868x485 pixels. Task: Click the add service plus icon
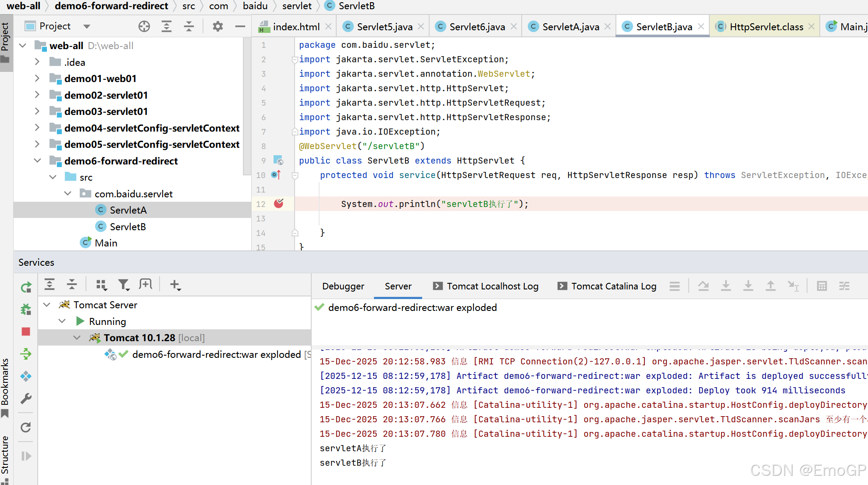(x=175, y=285)
